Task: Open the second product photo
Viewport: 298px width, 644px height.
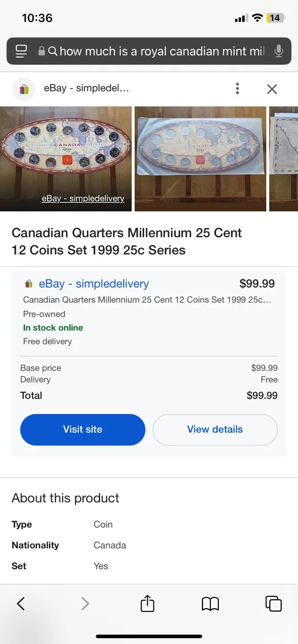Action: click(200, 158)
